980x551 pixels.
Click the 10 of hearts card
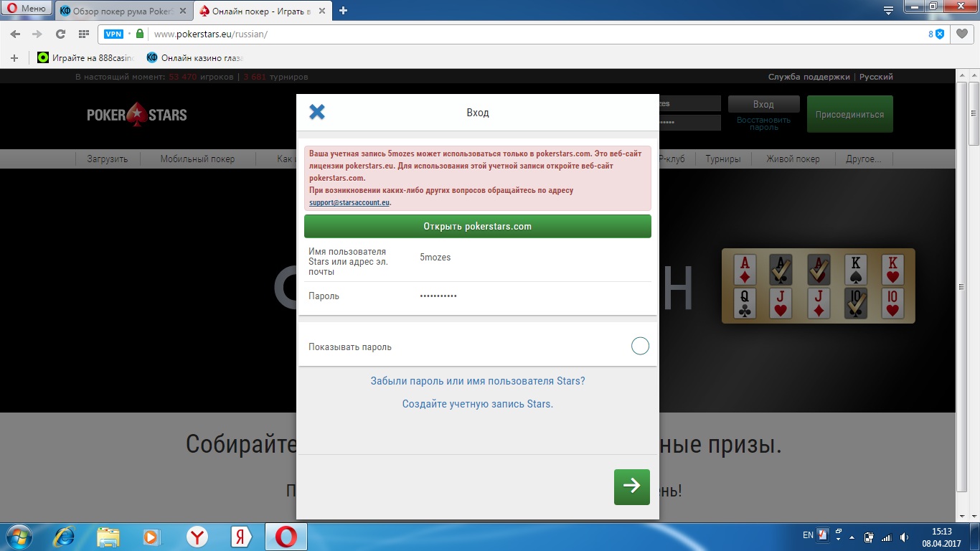tap(892, 303)
